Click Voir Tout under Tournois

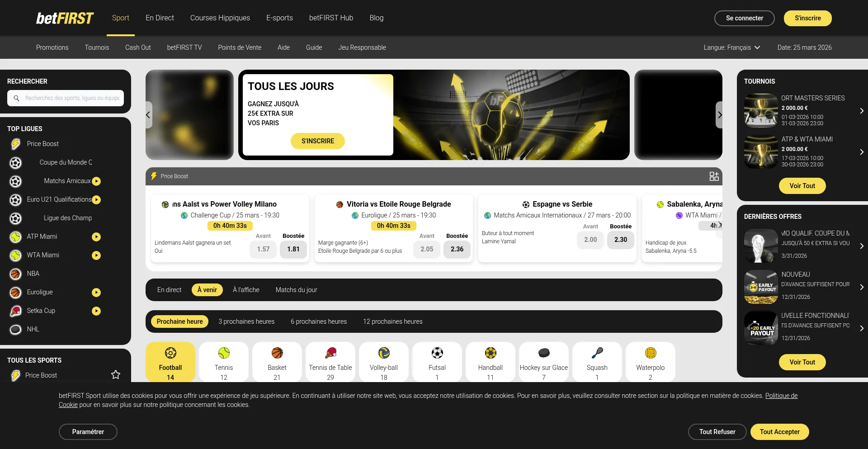(x=802, y=186)
